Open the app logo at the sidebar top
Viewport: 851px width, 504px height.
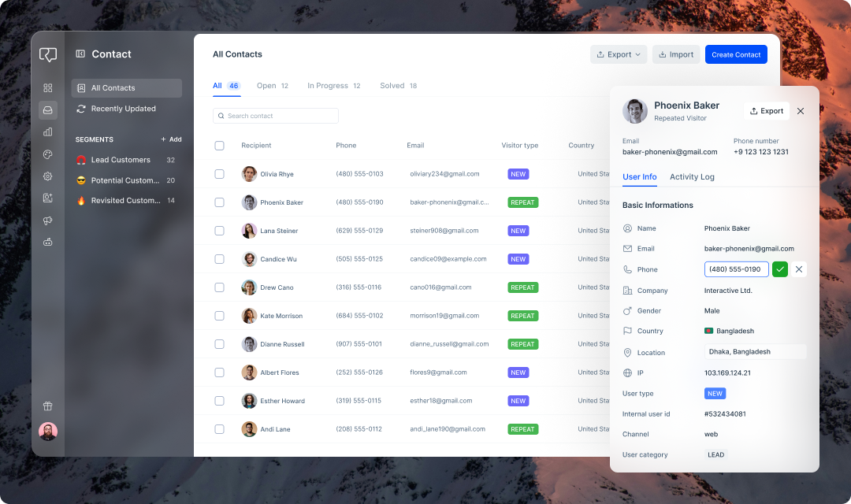[x=47, y=55]
